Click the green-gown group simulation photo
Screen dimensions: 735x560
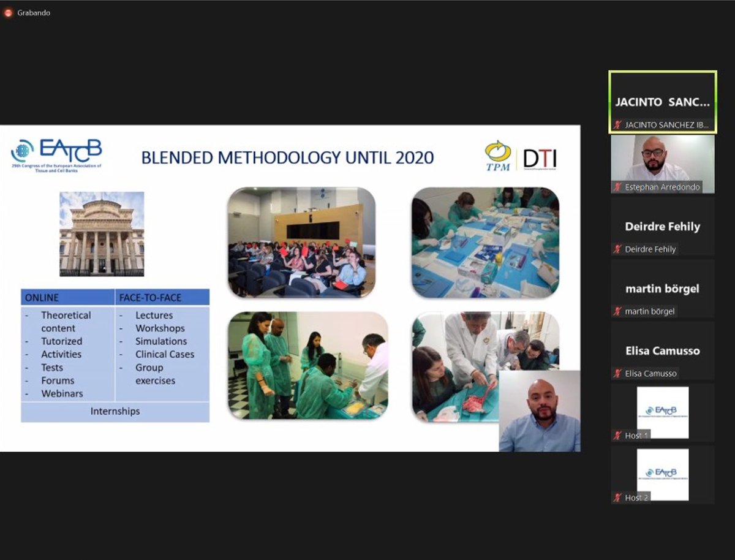308,366
